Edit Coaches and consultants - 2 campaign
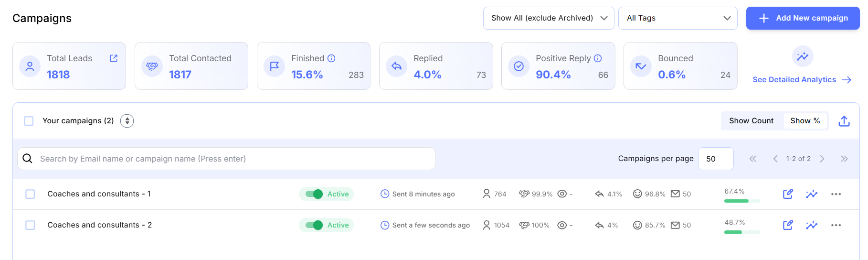 coord(788,225)
